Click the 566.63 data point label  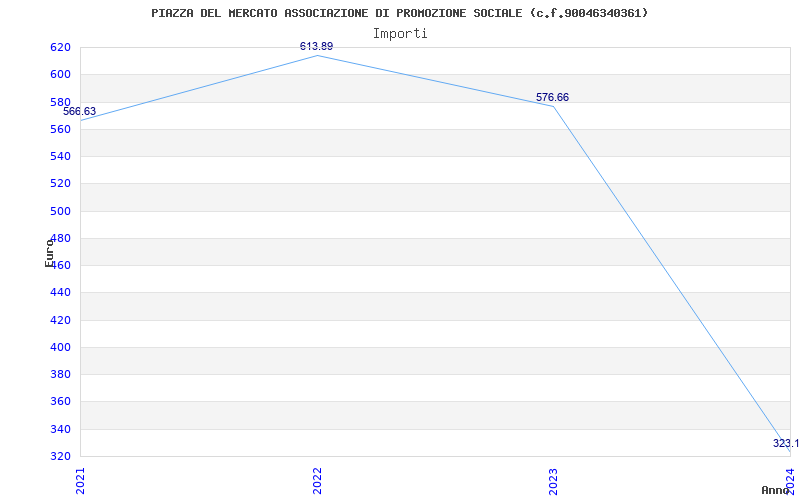coord(80,111)
